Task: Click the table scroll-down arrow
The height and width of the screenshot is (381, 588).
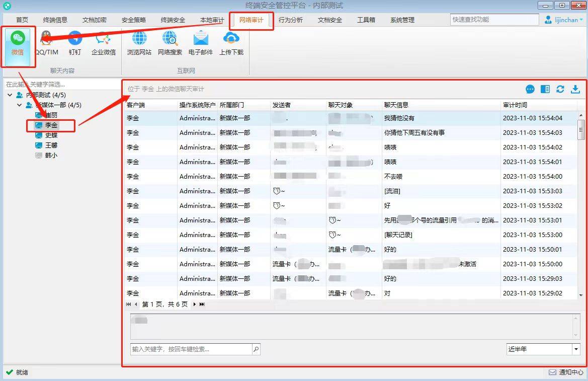Action: tap(581, 295)
